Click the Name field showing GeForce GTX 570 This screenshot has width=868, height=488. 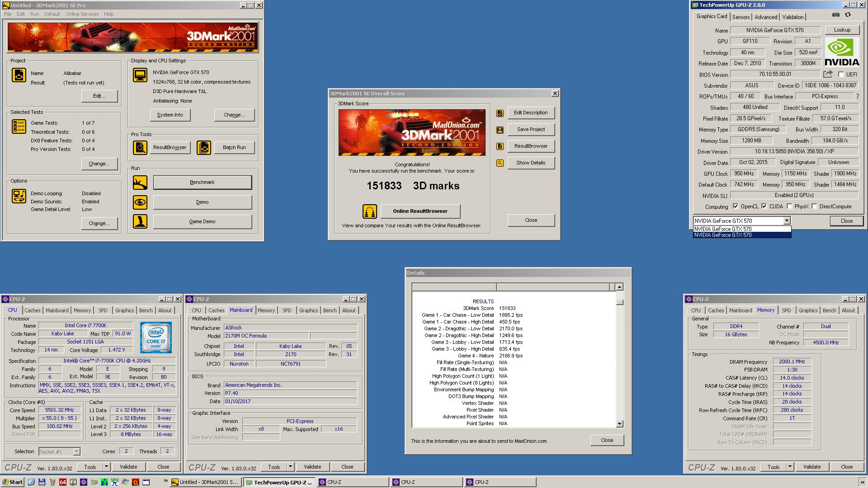tap(775, 30)
